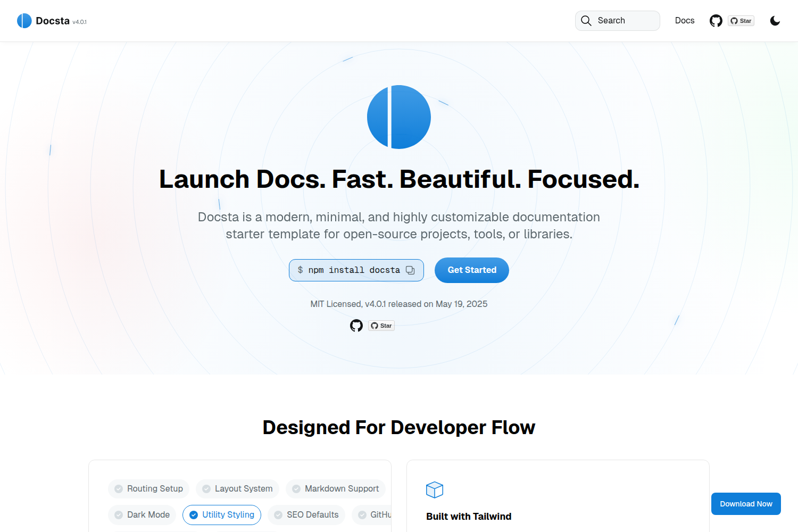Click the magnifier icon in the search box

(586, 21)
